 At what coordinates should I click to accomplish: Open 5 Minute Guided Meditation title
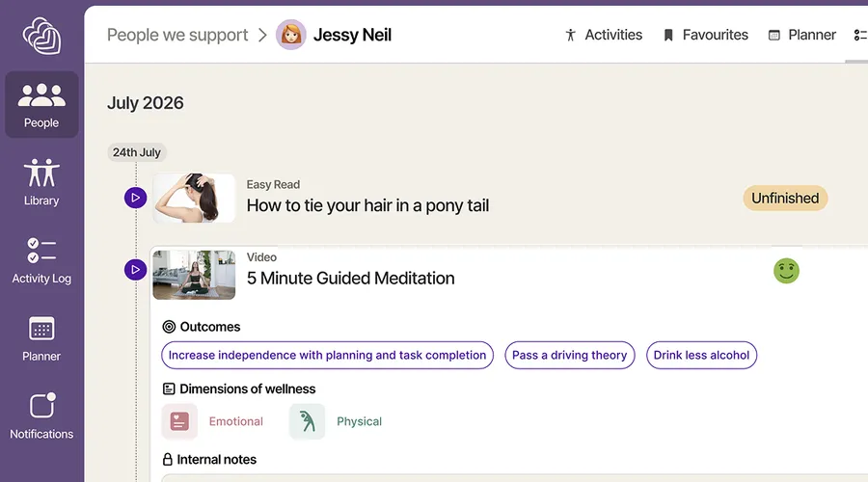350,278
